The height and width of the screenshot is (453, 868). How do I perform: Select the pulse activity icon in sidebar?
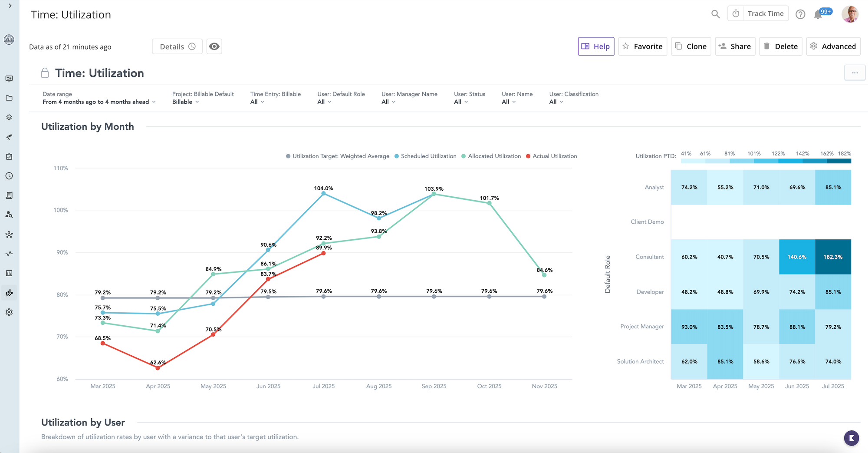click(9, 254)
